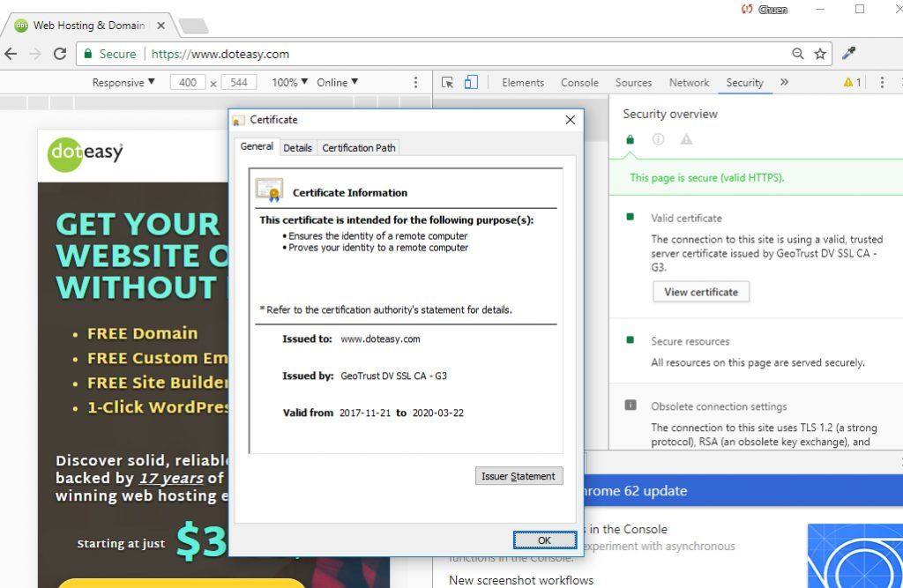This screenshot has width=903, height=588.
Task: Click the Issuer Statement button
Action: click(519, 476)
